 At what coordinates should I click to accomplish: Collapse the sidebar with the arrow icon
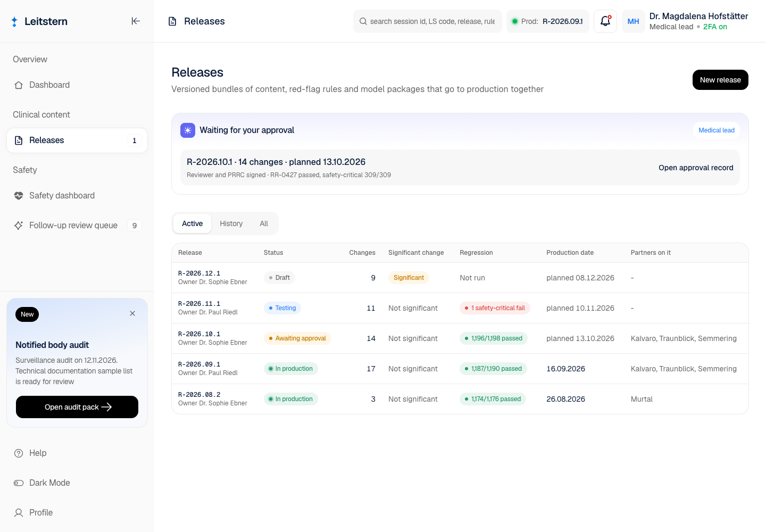pyautogui.click(x=136, y=21)
